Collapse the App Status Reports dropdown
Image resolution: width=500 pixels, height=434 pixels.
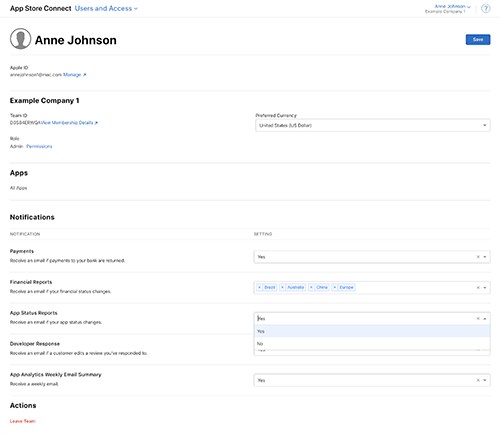485,319
